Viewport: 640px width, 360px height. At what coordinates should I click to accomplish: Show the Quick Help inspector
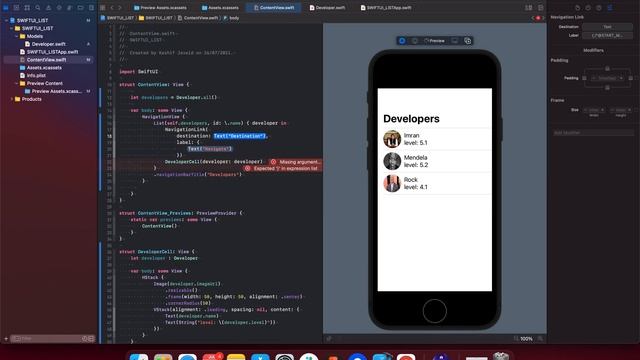click(598, 7)
